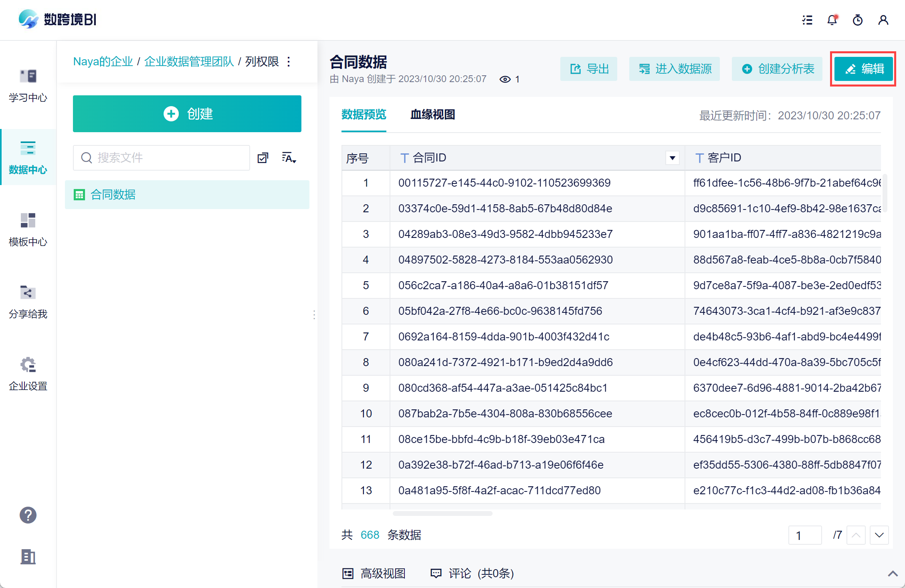Open 模板中心 in sidebar
The width and height of the screenshot is (905, 588).
28,230
